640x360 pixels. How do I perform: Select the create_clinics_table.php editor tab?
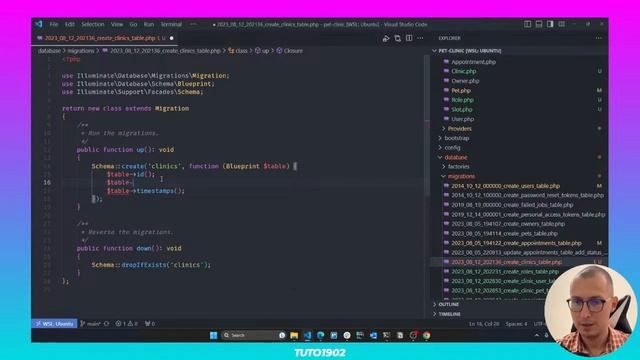(x=100, y=38)
